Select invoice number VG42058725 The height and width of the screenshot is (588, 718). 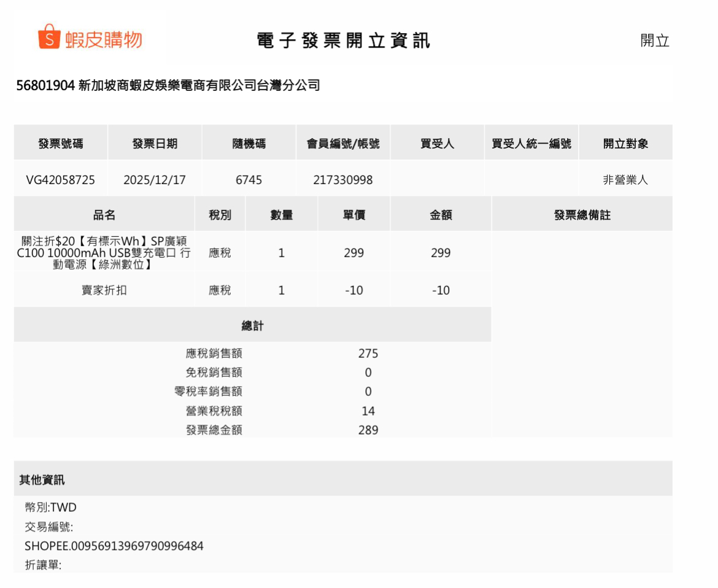click(60, 180)
